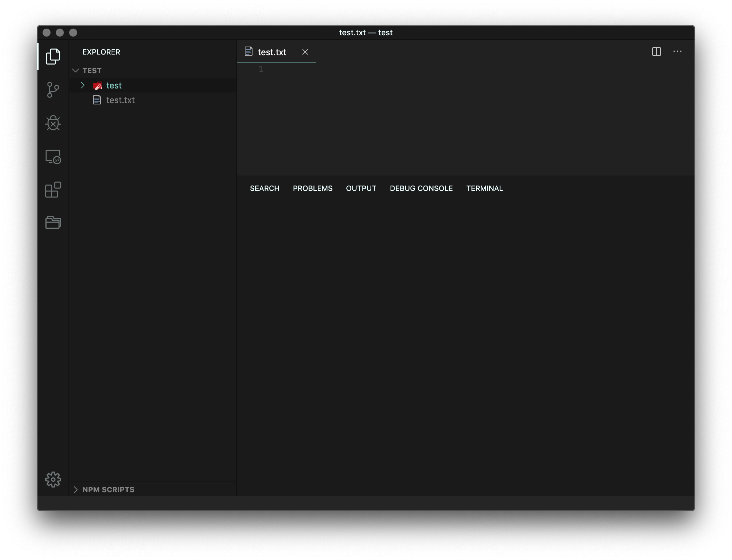The height and width of the screenshot is (560, 732).
Task: Switch to the PROBLEMS panel tab
Action: click(x=312, y=188)
